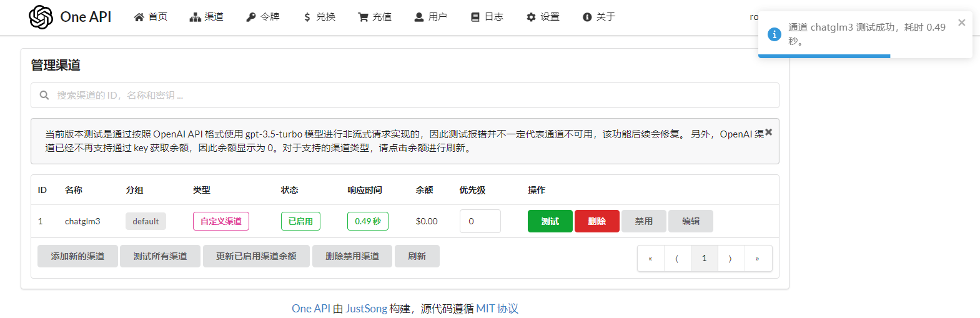Click the One API logo icon

click(41, 17)
